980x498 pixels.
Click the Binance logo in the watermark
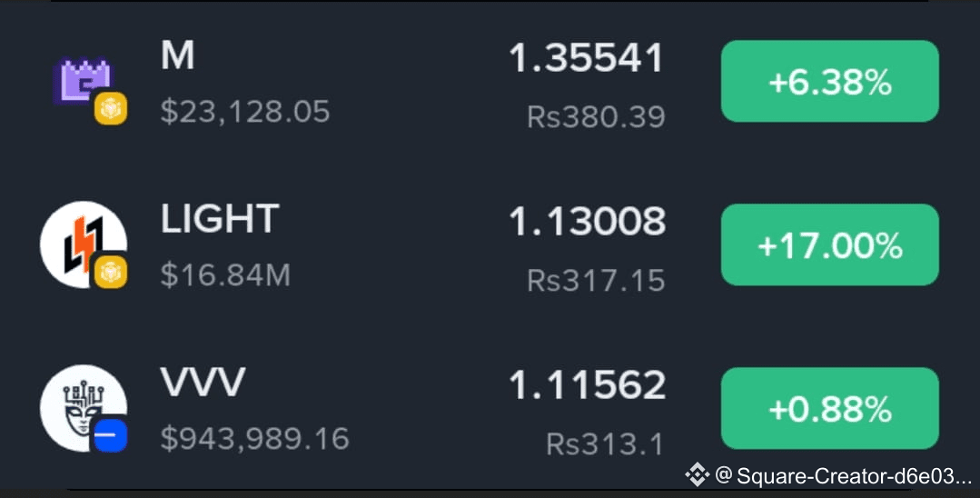(x=697, y=475)
